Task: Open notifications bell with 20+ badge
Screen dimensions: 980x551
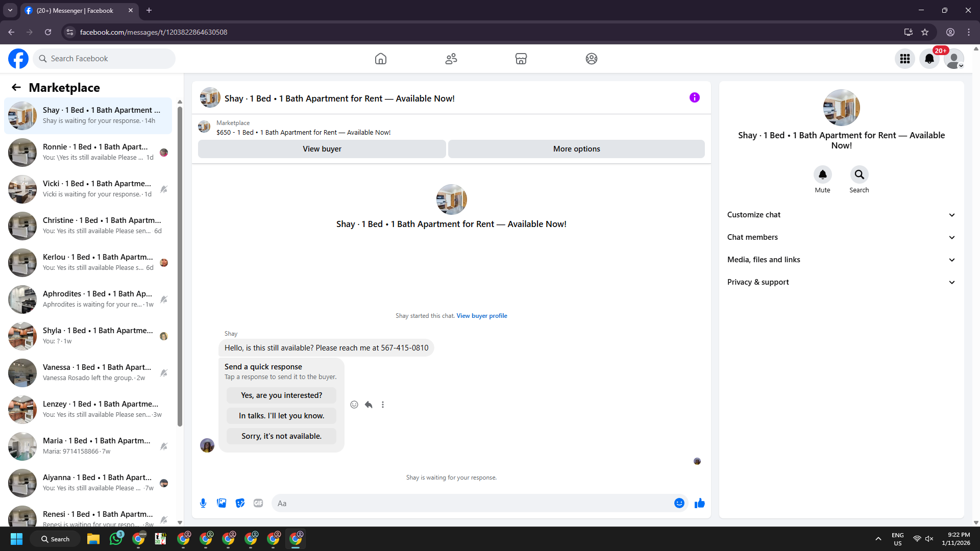Action: click(929, 59)
